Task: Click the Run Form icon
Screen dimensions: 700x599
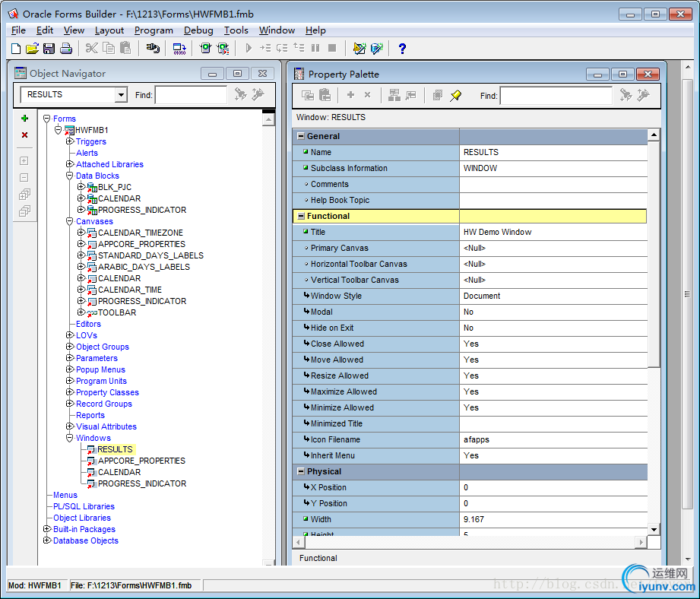Action: tap(205, 48)
